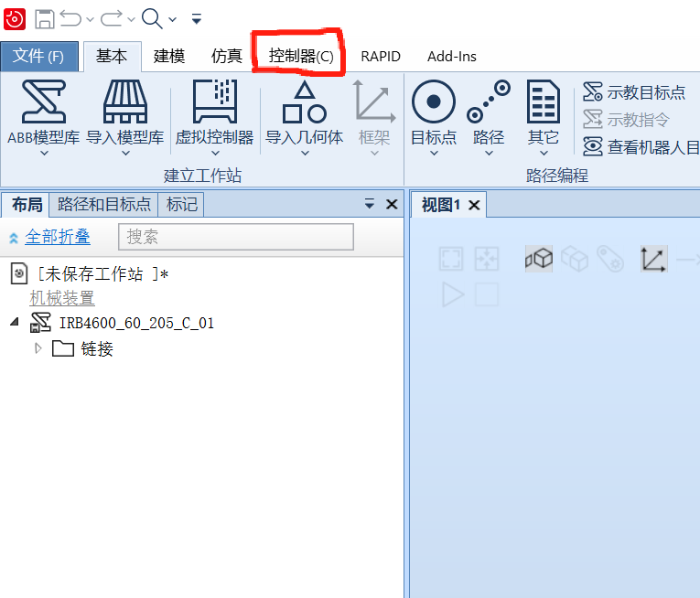Open the layout panel options dropdown arrow

369,204
